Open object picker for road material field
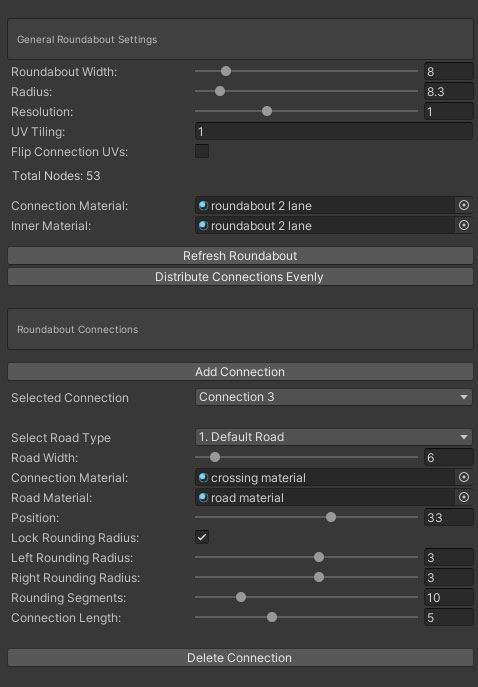The image size is (478, 687). (464, 497)
